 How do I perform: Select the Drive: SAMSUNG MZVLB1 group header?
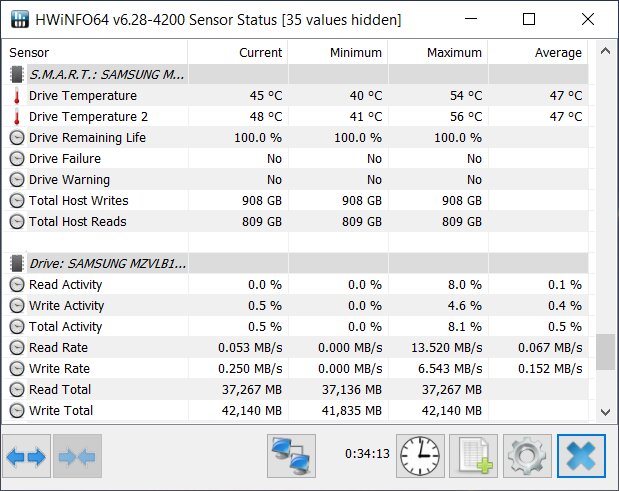coord(296,263)
